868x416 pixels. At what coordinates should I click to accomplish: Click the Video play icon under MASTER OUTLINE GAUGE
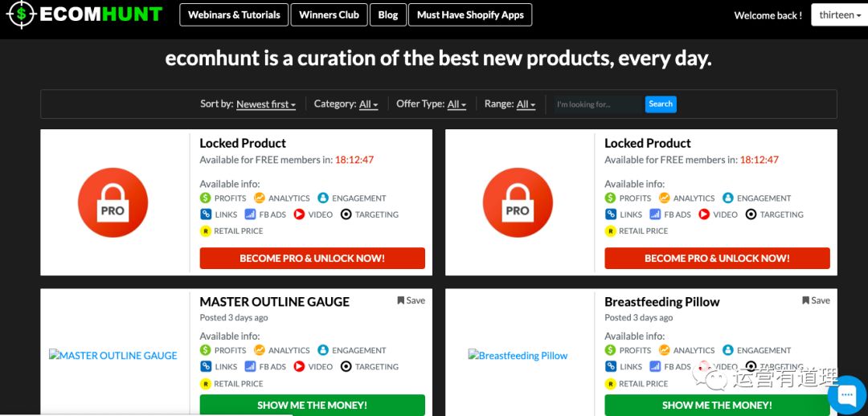coord(299,367)
